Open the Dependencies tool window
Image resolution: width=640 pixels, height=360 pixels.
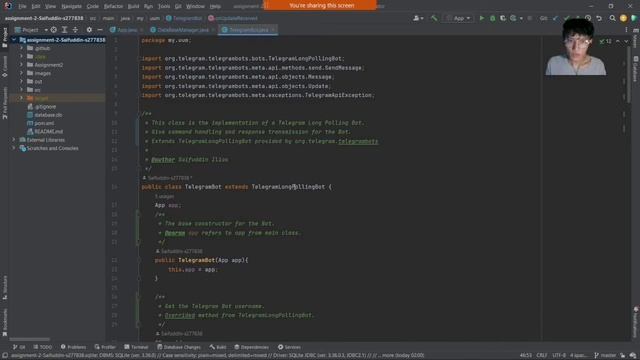click(x=251, y=347)
